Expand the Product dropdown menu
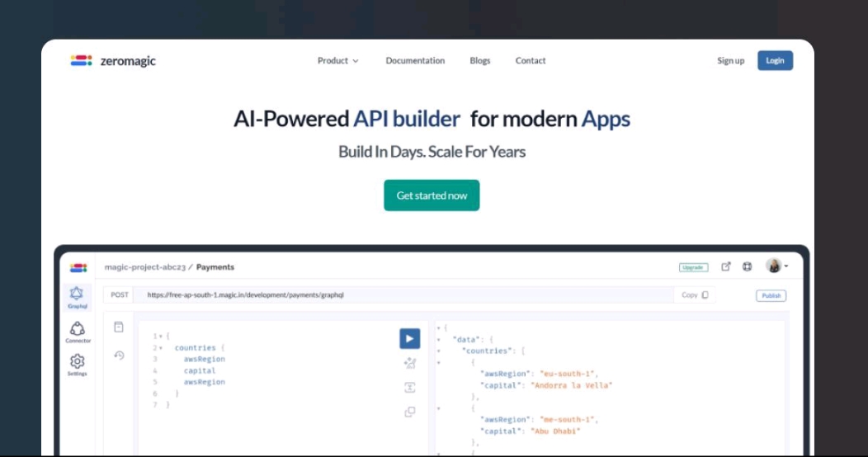 pyautogui.click(x=337, y=61)
